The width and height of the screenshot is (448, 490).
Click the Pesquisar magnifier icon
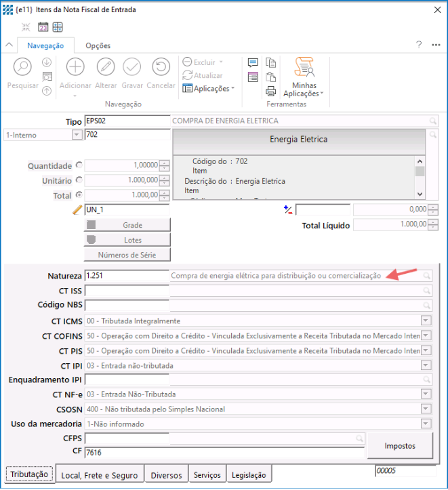pos(22,67)
